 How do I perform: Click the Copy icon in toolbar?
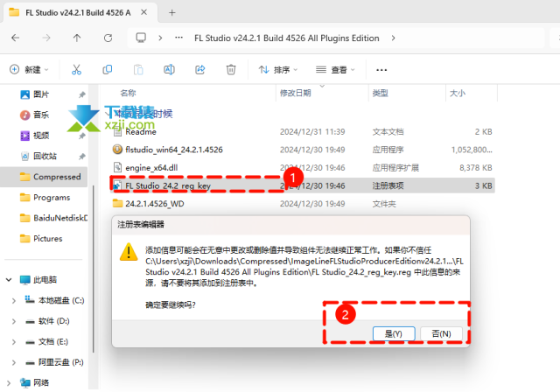coord(108,70)
